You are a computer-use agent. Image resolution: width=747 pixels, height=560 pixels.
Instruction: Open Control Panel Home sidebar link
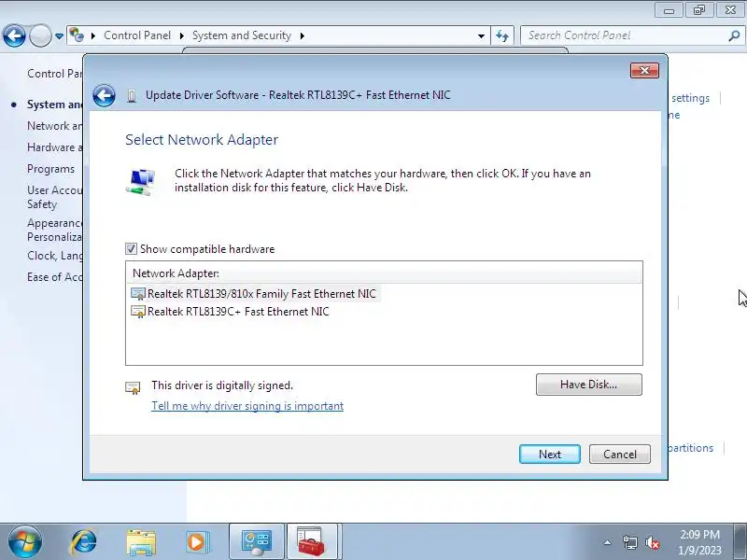point(55,74)
